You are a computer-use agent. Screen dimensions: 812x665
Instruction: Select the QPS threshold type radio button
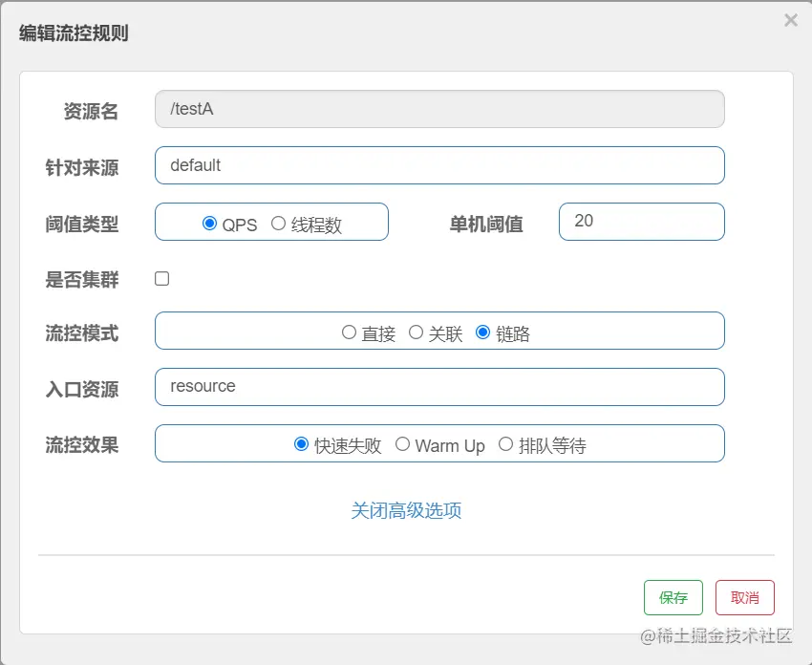(x=209, y=224)
